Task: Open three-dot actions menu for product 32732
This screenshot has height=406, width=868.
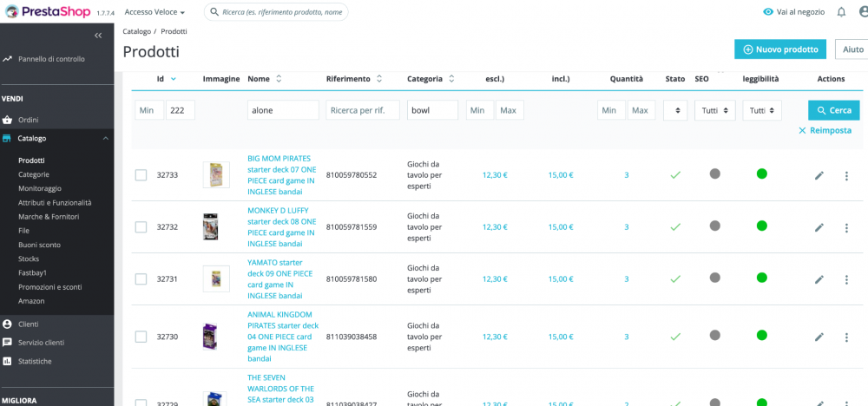Action: [846, 227]
